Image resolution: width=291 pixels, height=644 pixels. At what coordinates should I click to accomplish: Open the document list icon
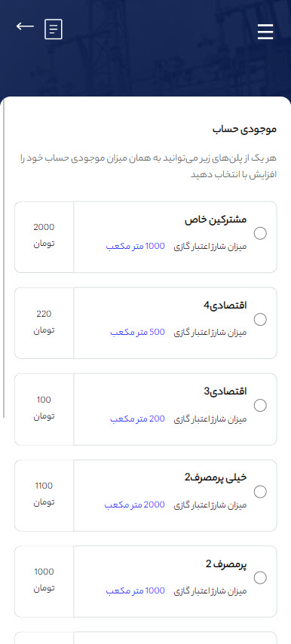[54, 29]
